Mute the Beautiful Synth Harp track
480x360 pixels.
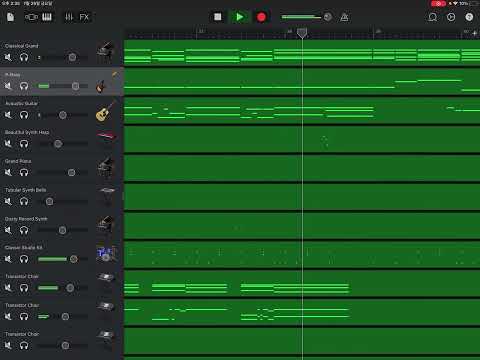click(8, 144)
